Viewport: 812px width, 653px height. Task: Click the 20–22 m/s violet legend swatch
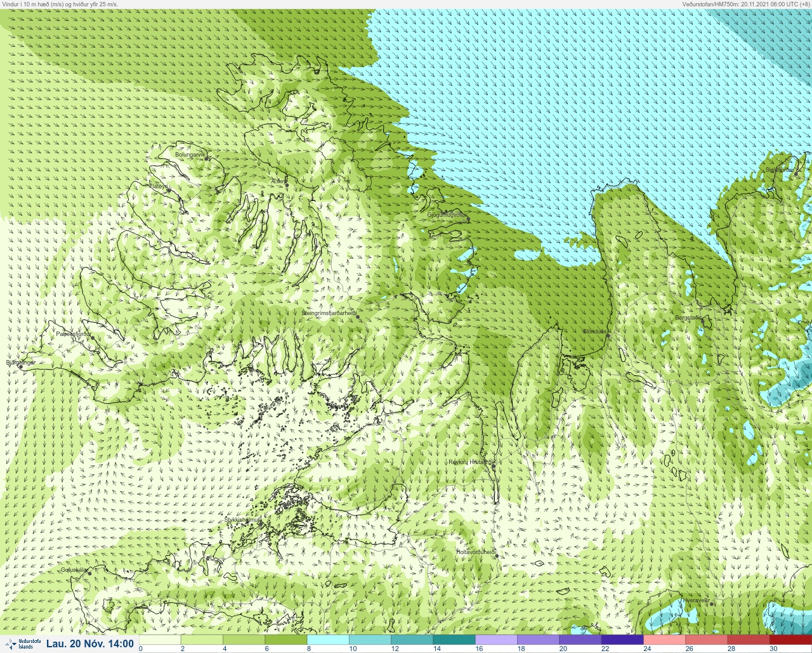580,640
